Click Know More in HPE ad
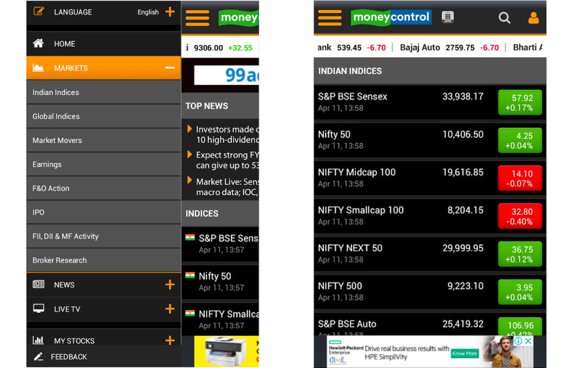The image size is (588, 368). [464, 353]
